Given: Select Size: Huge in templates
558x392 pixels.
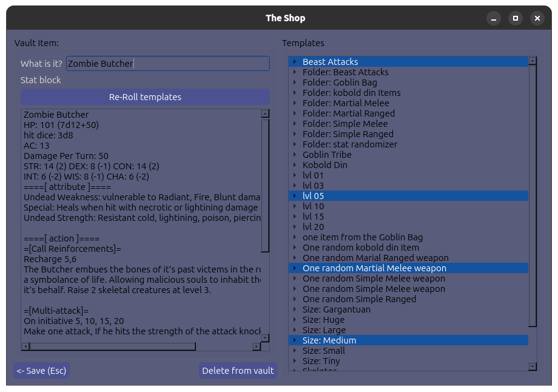Looking at the screenshot, I should click(x=323, y=320).
